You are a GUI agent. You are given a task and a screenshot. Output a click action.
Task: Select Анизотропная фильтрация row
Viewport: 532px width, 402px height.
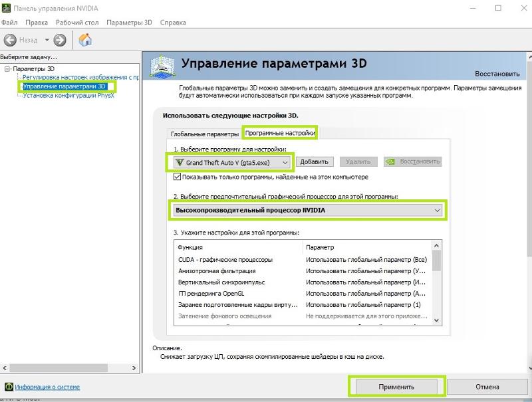(x=303, y=271)
